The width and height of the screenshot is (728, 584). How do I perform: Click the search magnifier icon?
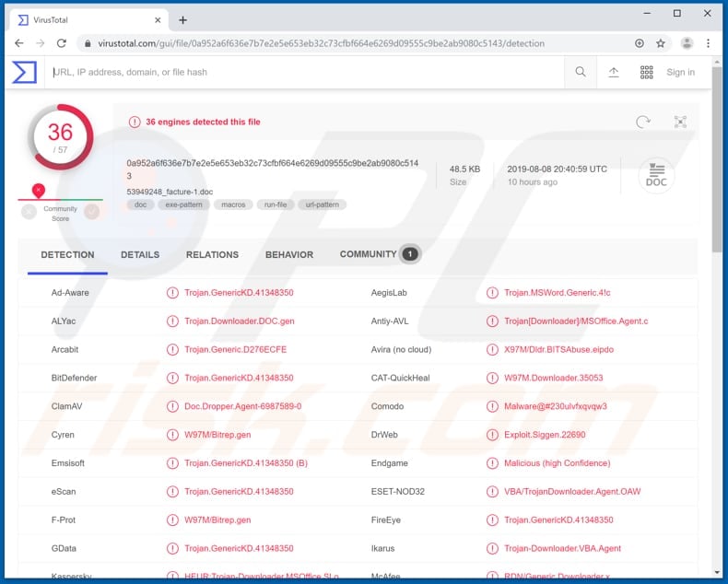(x=581, y=72)
